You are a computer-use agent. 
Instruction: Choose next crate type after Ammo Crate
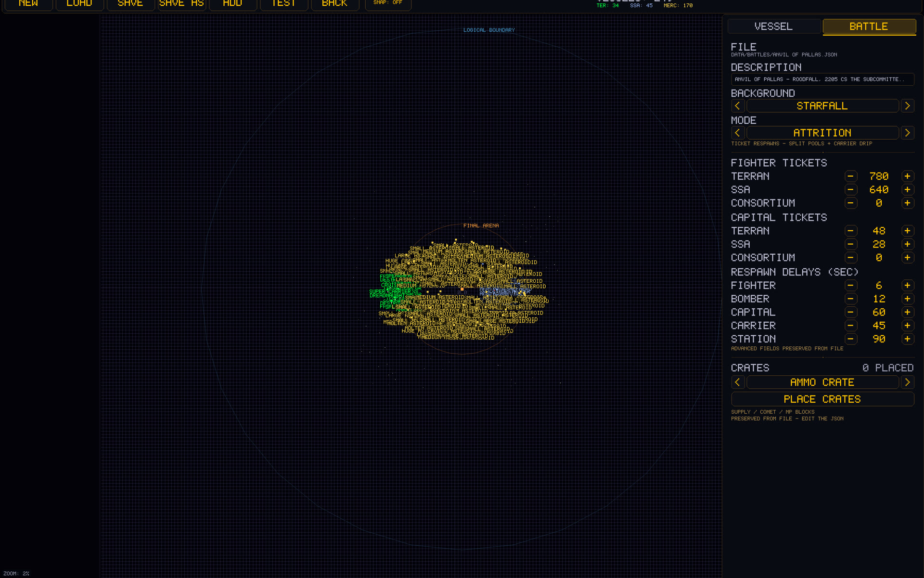point(908,382)
